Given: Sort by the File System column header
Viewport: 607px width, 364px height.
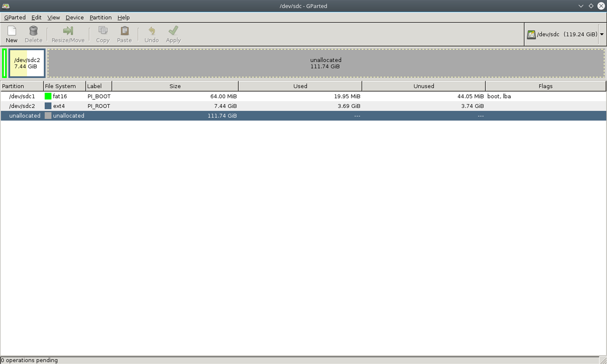Looking at the screenshot, I should (x=65, y=86).
